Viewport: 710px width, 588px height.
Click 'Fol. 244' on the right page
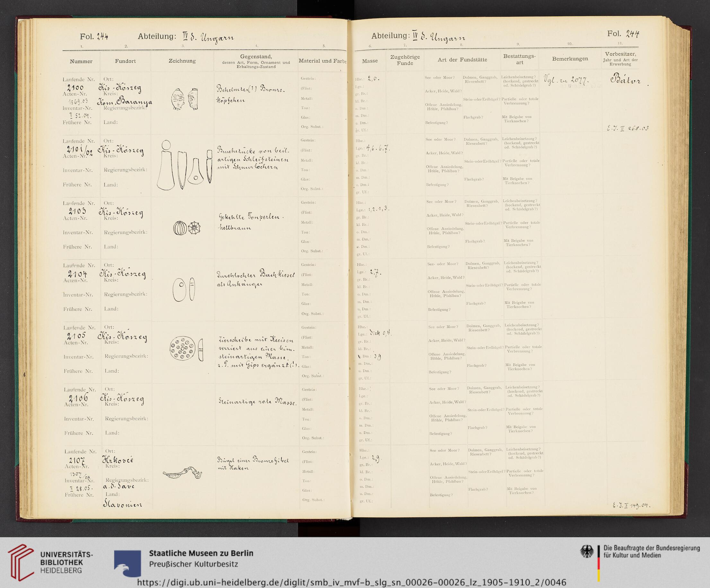tap(623, 33)
